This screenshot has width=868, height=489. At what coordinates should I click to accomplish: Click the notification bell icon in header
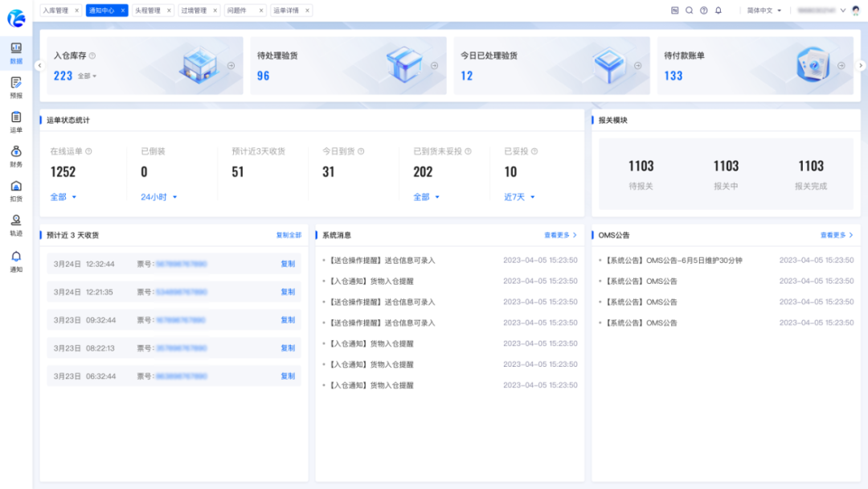pos(718,10)
